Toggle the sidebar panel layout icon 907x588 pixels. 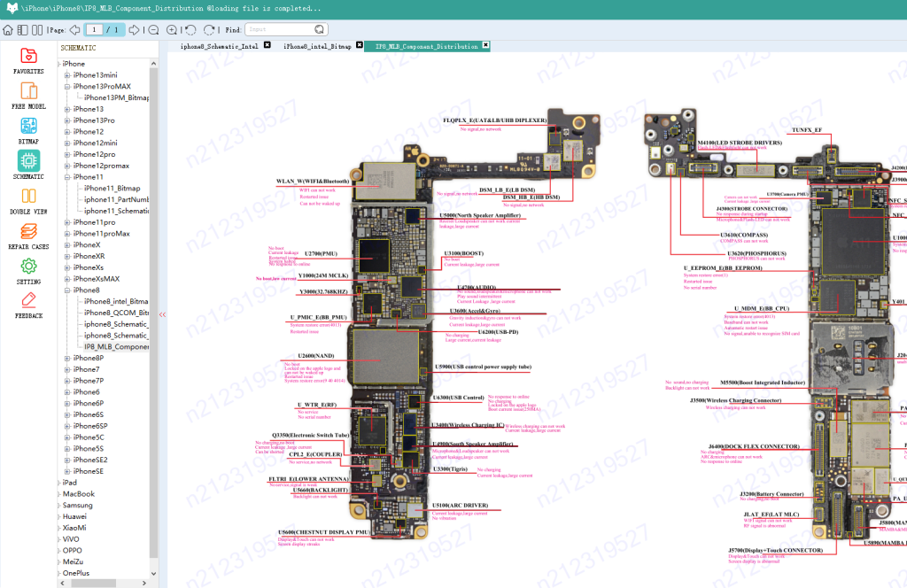click(22, 29)
